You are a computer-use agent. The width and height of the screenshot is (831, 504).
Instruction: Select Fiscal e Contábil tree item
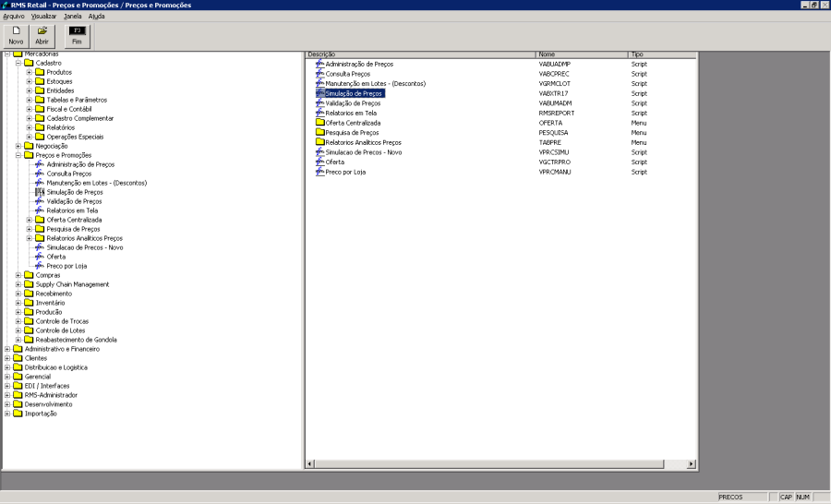coord(69,109)
